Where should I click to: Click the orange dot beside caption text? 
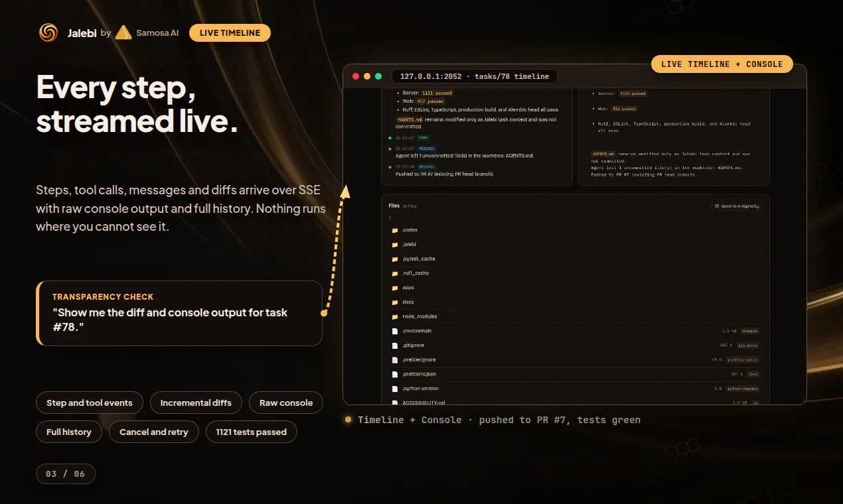tap(348, 420)
